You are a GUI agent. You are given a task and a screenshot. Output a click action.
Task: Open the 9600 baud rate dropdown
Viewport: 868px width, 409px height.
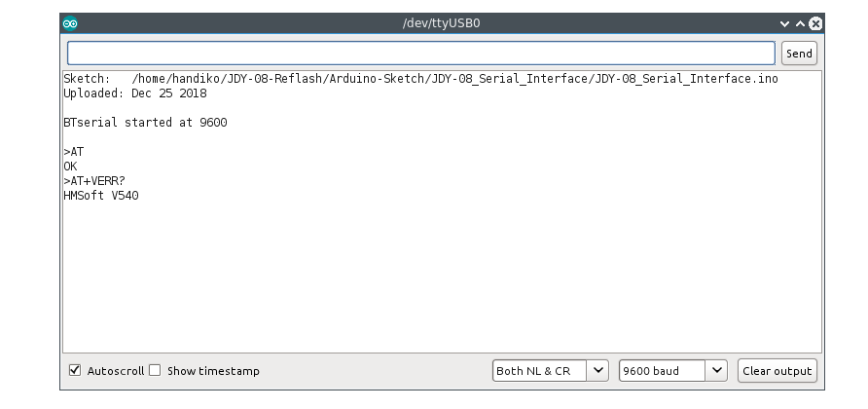coord(672,371)
